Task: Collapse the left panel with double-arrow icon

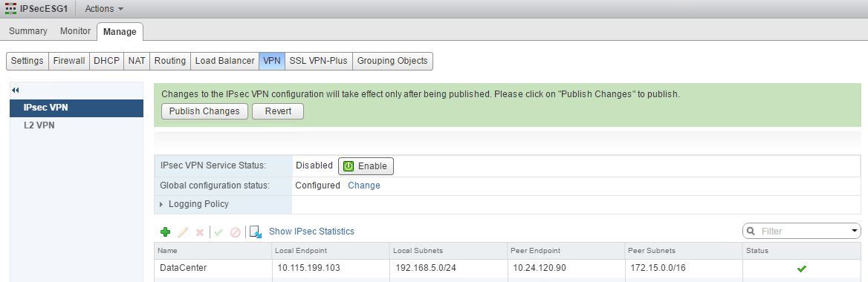Action: (15, 90)
